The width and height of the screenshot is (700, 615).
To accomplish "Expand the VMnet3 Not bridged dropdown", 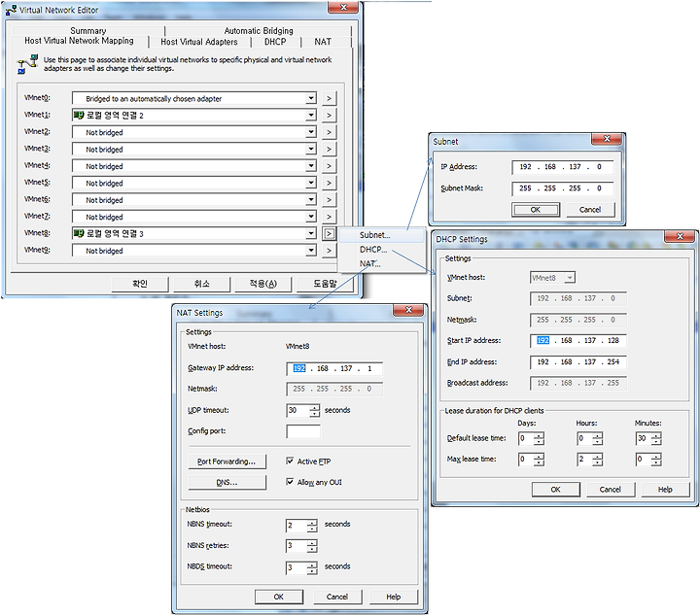I will click(311, 149).
